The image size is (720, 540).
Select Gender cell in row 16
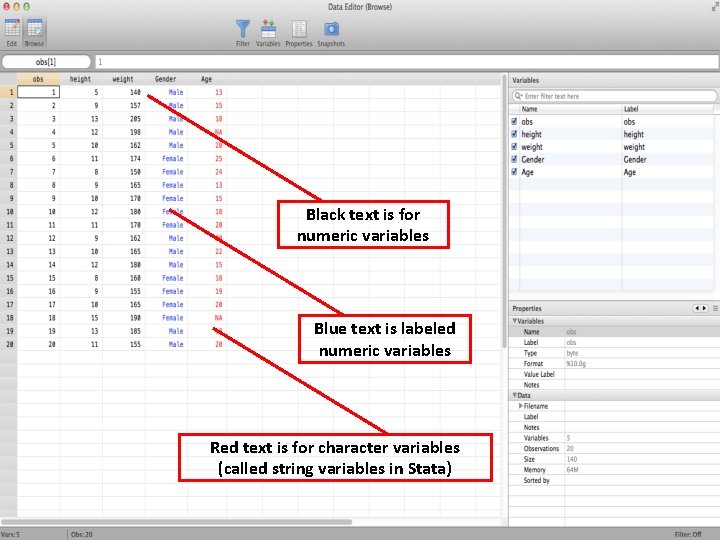(166, 291)
